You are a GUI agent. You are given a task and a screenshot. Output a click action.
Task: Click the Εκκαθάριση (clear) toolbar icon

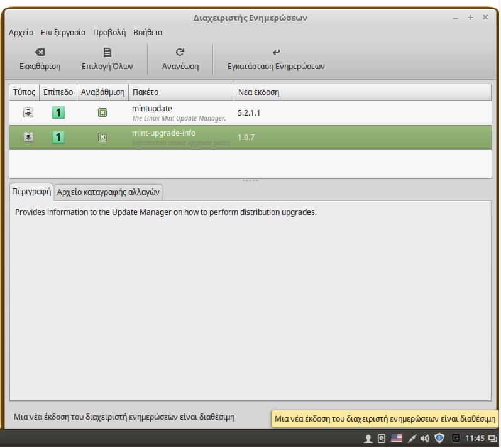(x=40, y=52)
